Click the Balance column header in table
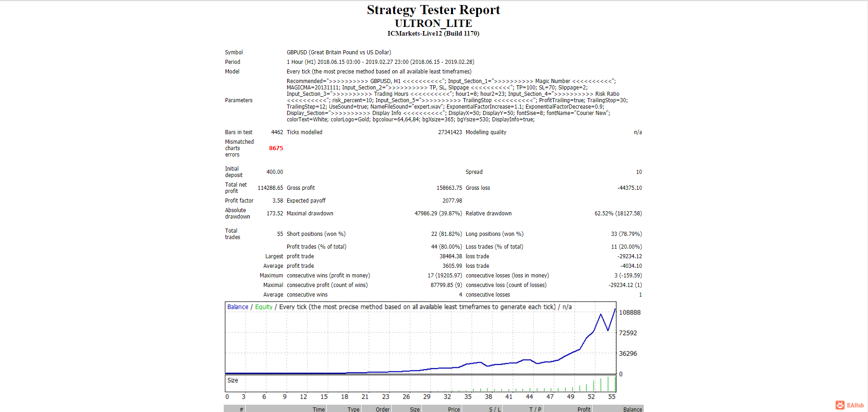This screenshot has height=412, width=868. (632, 409)
